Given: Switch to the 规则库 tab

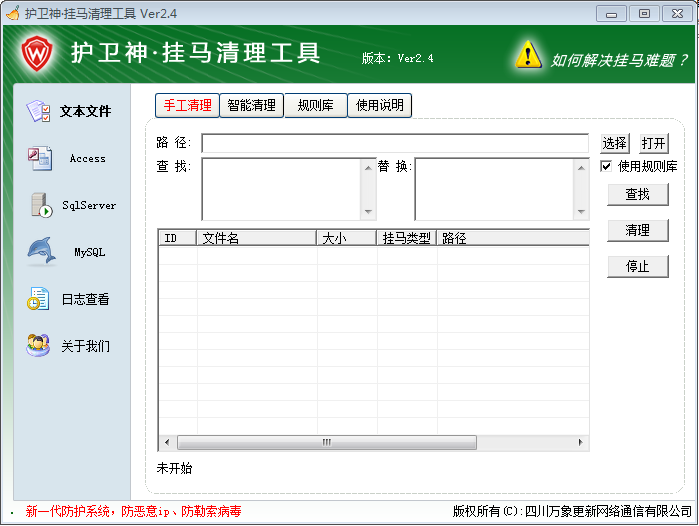Looking at the screenshot, I should 316,106.
